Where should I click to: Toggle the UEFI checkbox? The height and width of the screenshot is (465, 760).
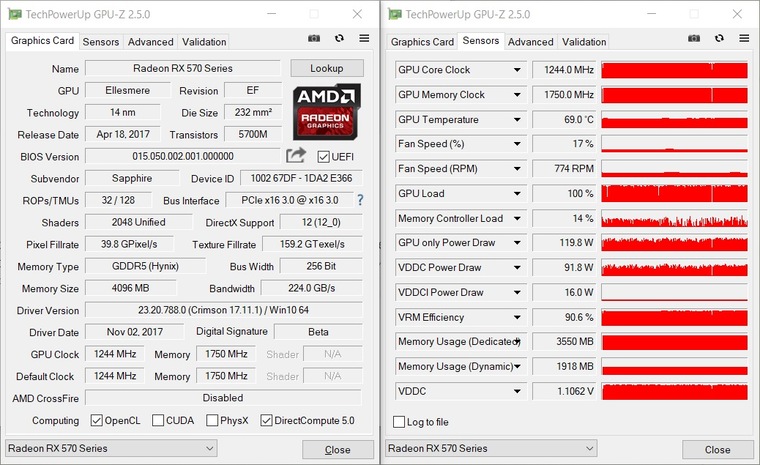tap(323, 157)
